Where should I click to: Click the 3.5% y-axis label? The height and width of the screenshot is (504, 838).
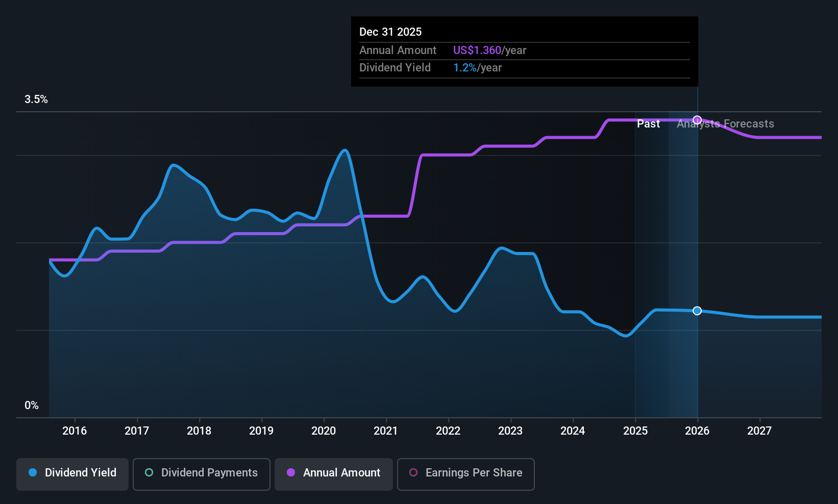(36, 99)
